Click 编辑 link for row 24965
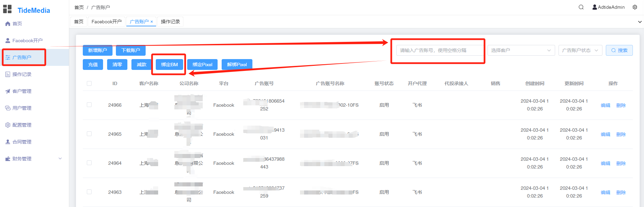 pyautogui.click(x=605, y=134)
